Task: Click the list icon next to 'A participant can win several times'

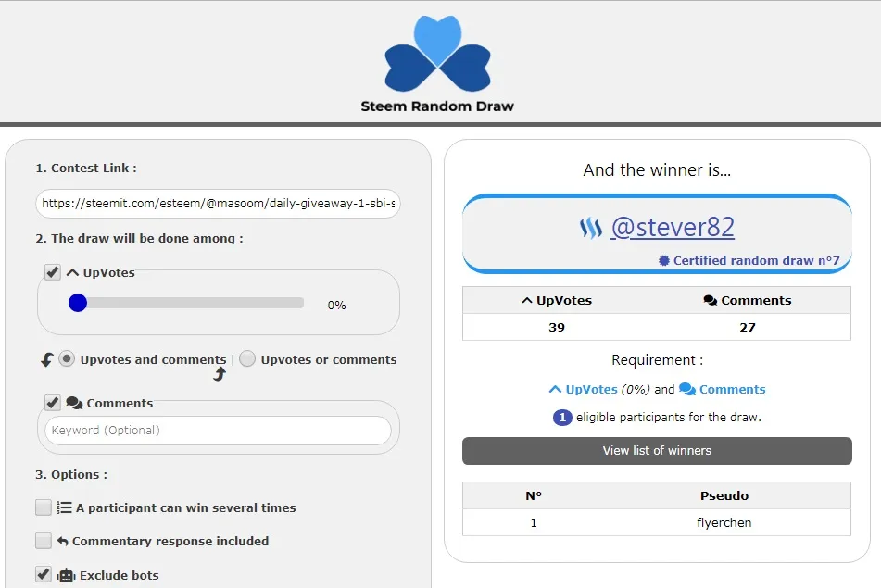Action: tap(64, 507)
